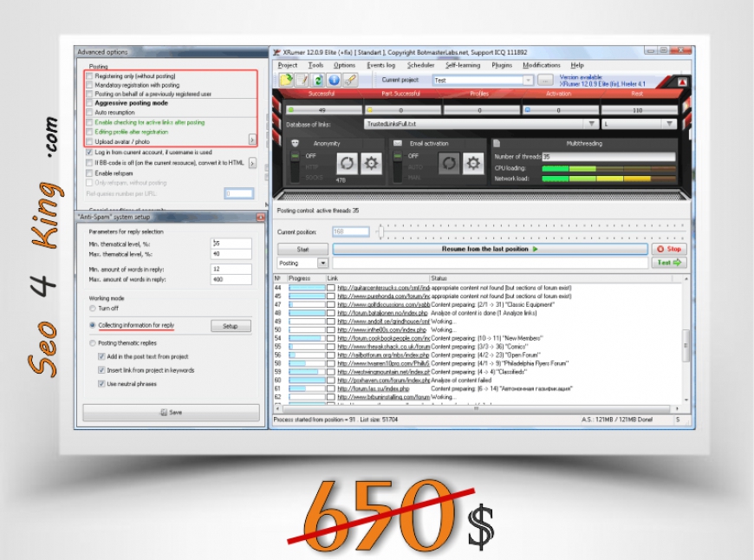Uncheck Log in from current account option
This screenshot has width=754, height=560.
(89, 152)
